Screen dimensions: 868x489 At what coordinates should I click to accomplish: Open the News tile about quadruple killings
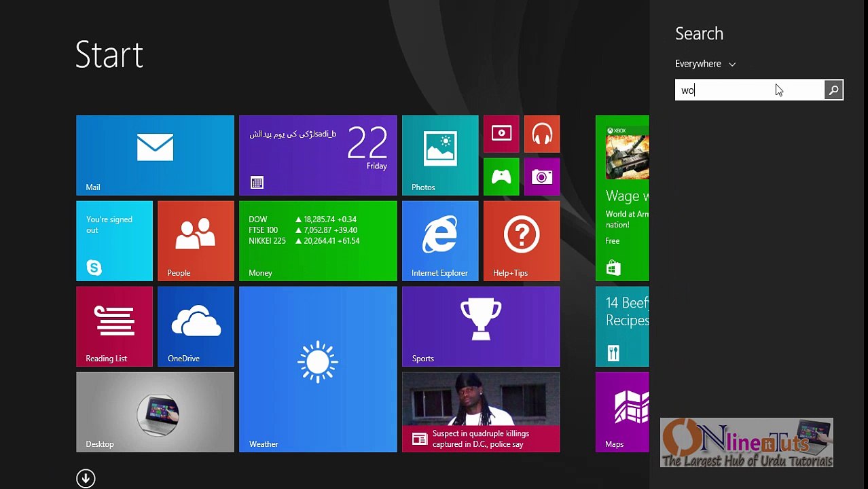click(481, 412)
